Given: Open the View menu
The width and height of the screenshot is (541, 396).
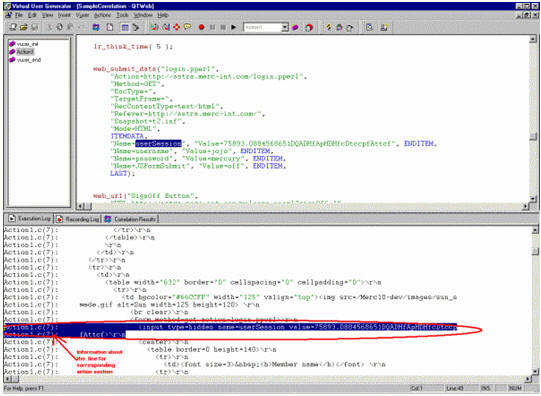Looking at the screenshot, I should pos(48,15).
